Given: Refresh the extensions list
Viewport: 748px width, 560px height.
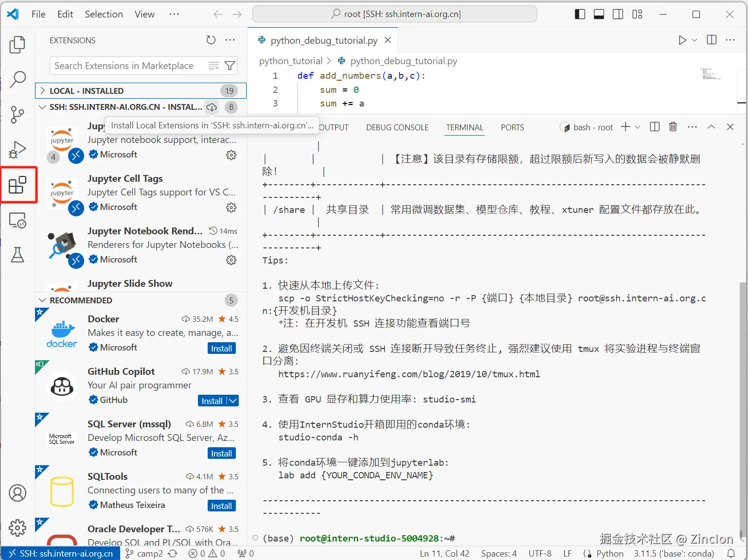Looking at the screenshot, I should pyautogui.click(x=211, y=40).
